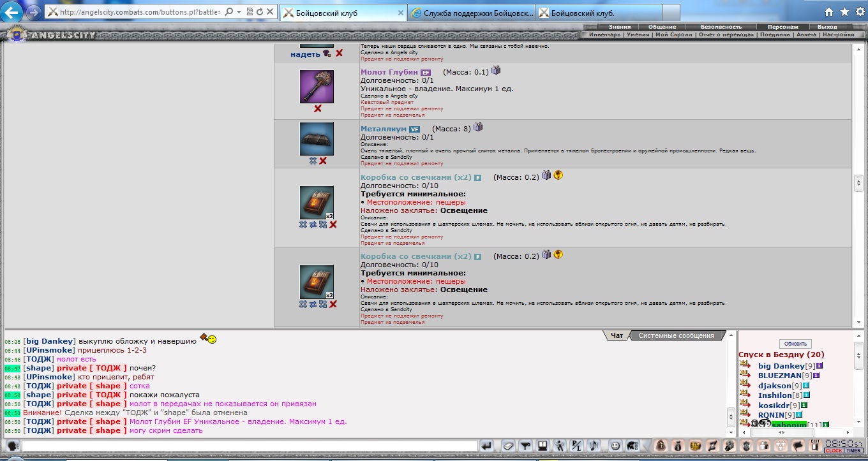Click the надеть link
Viewport: 868px width, 461px height.
(x=305, y=54)
